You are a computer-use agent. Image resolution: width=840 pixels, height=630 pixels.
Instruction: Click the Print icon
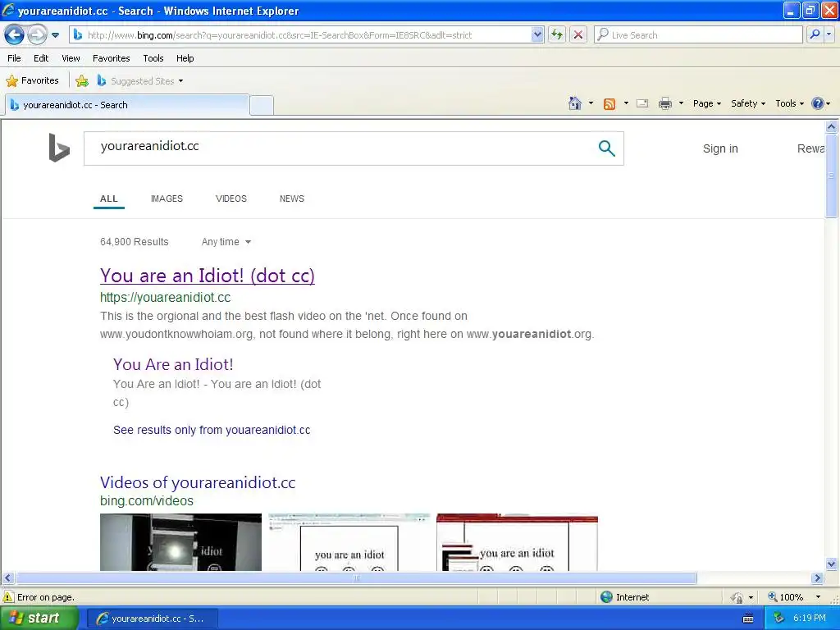tap(664, 103)
